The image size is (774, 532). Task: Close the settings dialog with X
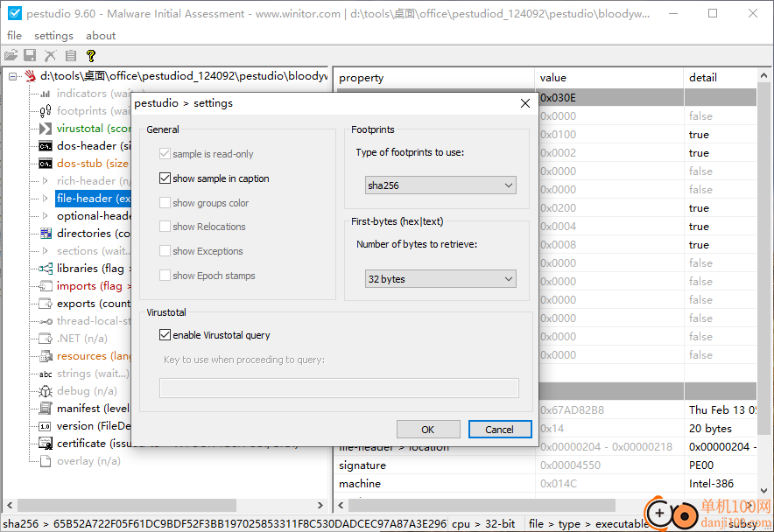tap(525, 103)
